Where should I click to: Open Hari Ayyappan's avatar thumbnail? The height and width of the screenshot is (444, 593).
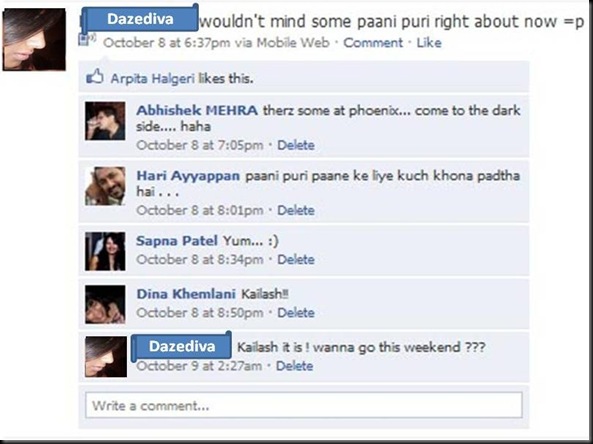pyautogui.click(x=105, y=186)
